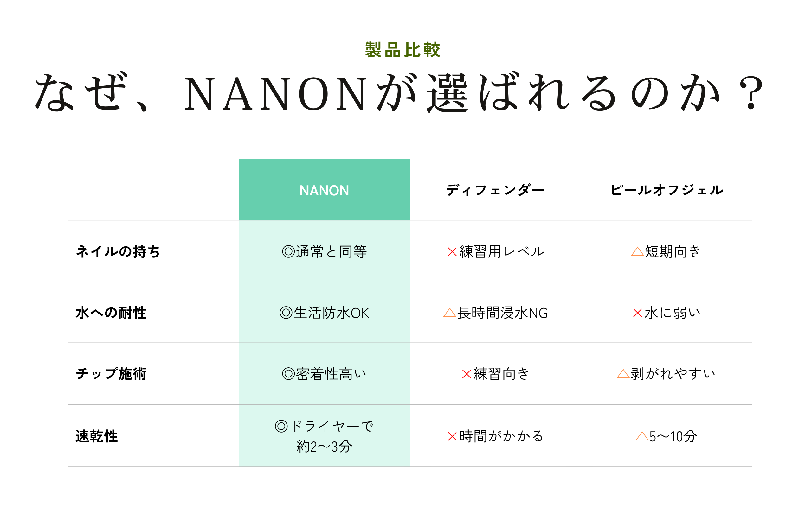Image resolution: width=805 pixels, height=532 pixels.
Task: Click the red X before 練習向き
Action: (x=467, y=374)
